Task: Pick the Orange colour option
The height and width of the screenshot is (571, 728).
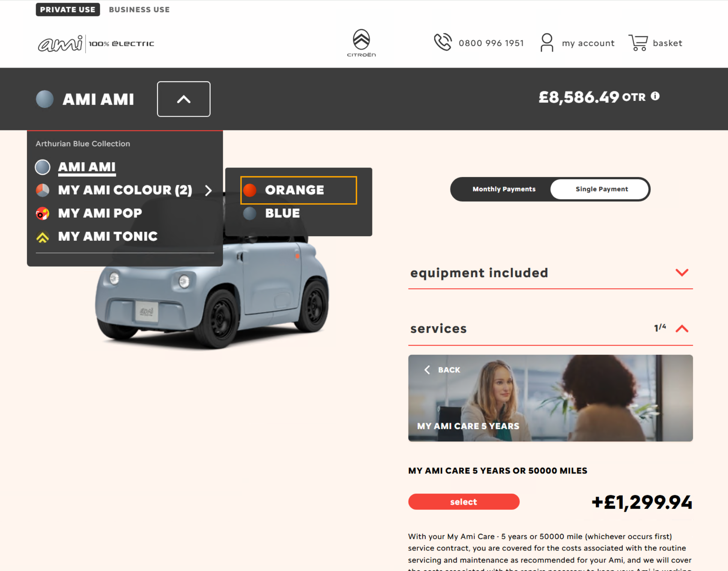Action: click(x=299, y=190)
